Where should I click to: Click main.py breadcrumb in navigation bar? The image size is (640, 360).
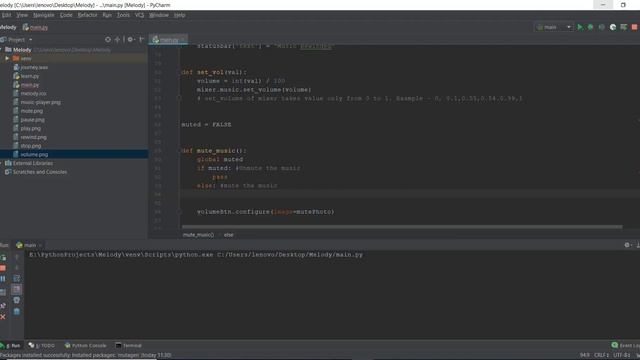[36, 27]
